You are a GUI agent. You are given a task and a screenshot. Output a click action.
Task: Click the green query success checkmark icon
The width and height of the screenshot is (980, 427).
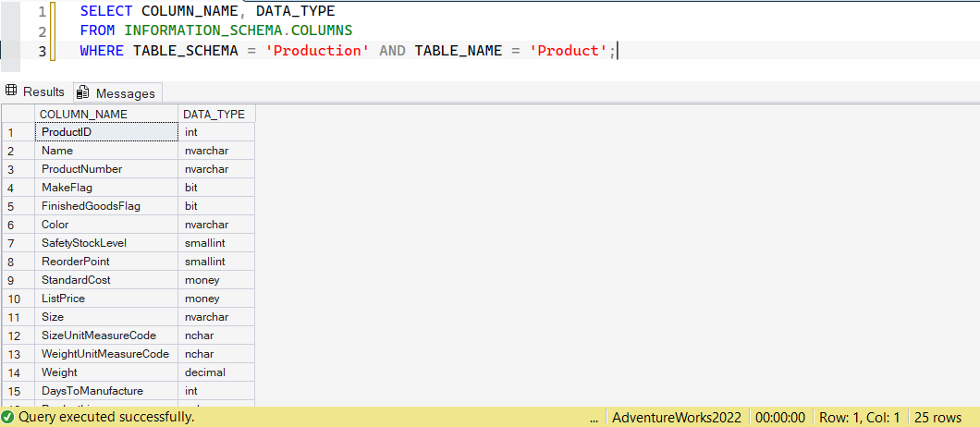(8, 417)
